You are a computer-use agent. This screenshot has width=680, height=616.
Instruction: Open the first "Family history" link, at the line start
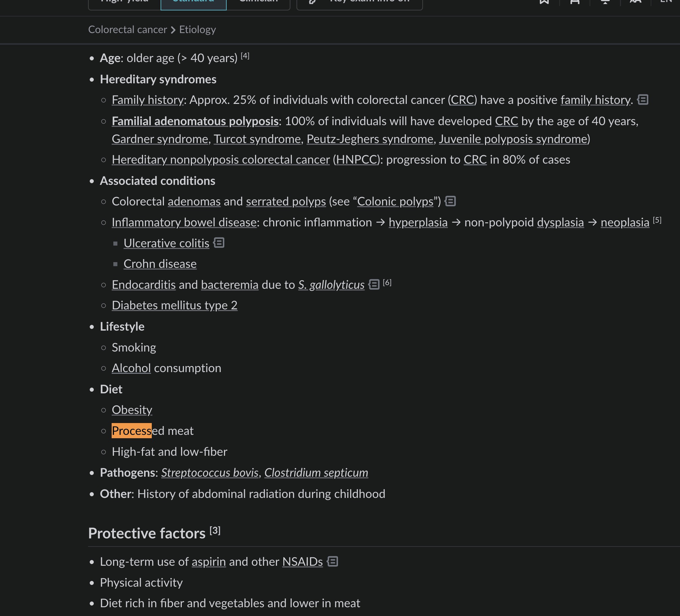(x=148, y=100)
